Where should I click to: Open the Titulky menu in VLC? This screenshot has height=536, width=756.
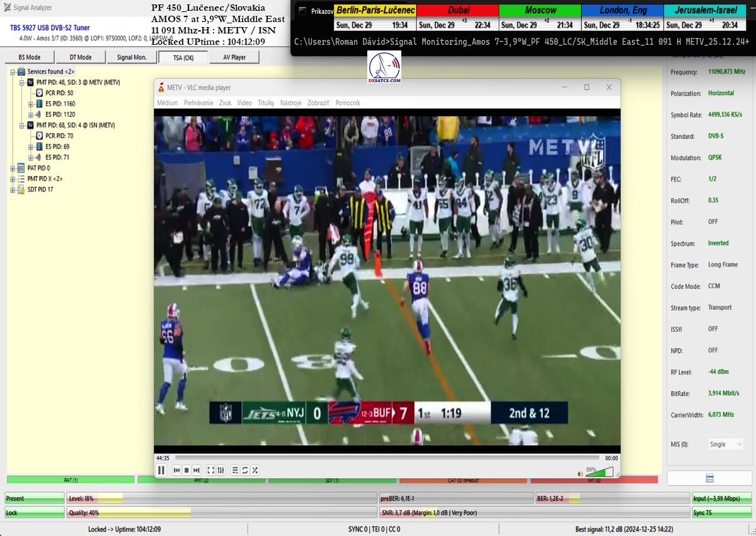266,103
